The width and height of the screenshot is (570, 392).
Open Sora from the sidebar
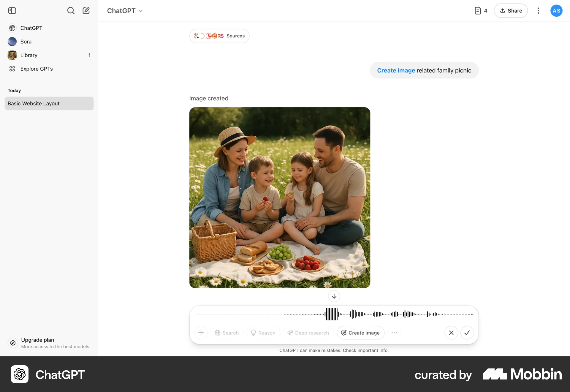[x=26, y=42]
